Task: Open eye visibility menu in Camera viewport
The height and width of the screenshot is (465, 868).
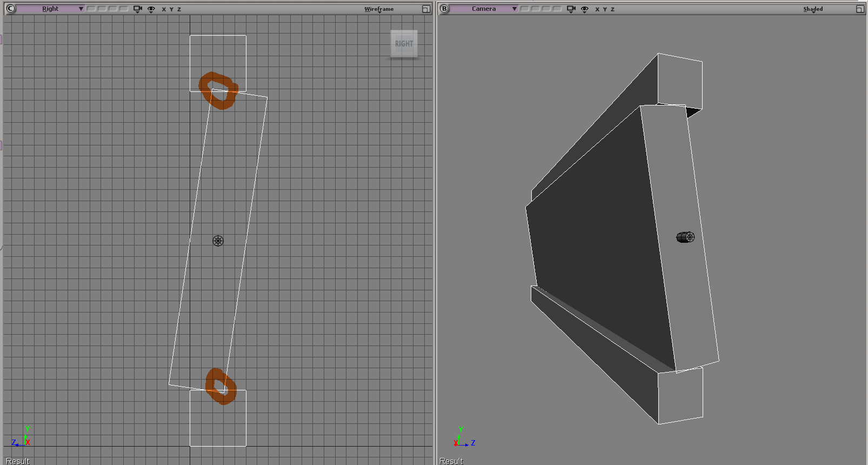Action: 585,9
